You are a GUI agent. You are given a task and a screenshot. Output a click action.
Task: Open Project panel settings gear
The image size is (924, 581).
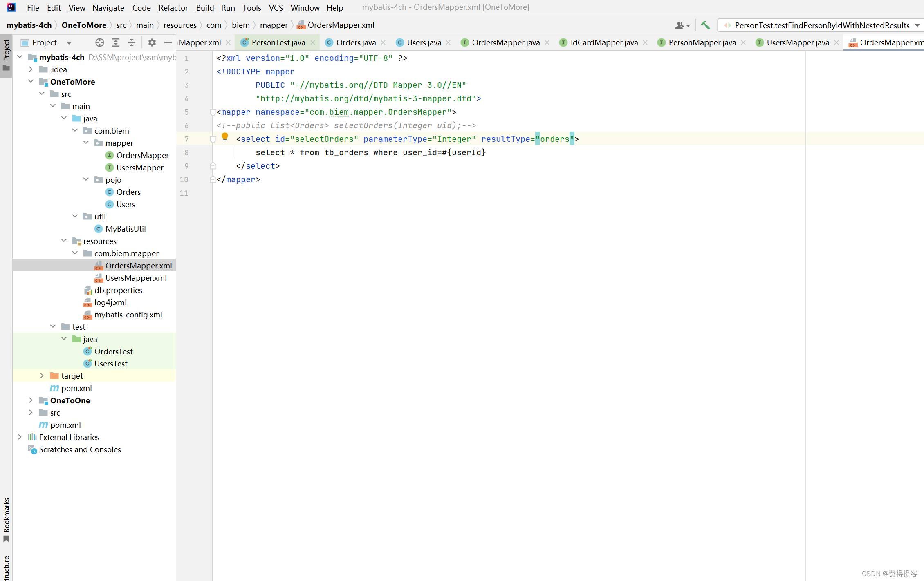152,42
